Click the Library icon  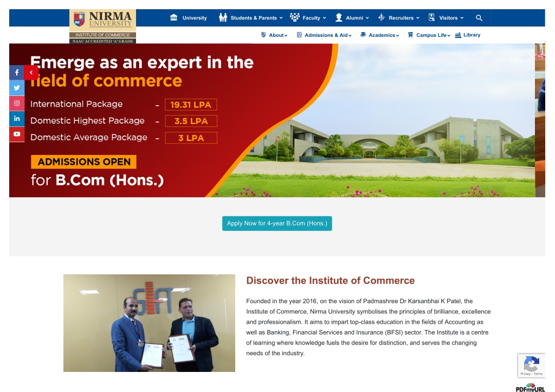pyautogui.click(x=457, y=35)
